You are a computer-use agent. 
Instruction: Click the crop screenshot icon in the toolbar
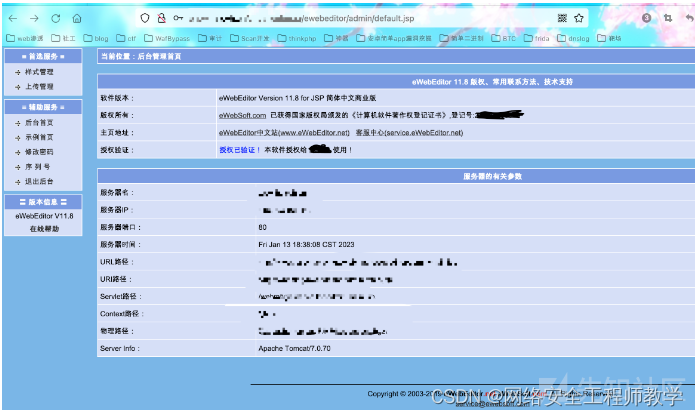click(x=668, y=18)
